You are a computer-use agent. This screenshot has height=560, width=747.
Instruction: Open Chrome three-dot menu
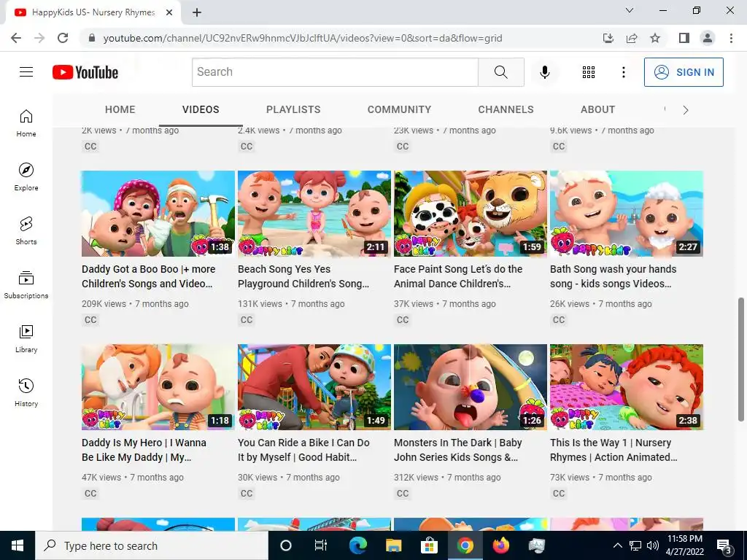point(731,38)
